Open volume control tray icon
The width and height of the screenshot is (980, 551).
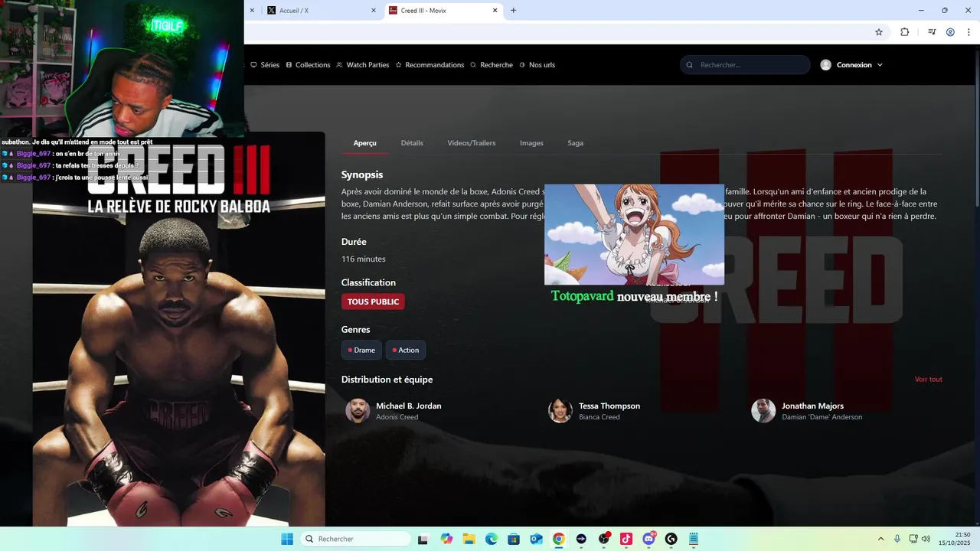point(926,539)
